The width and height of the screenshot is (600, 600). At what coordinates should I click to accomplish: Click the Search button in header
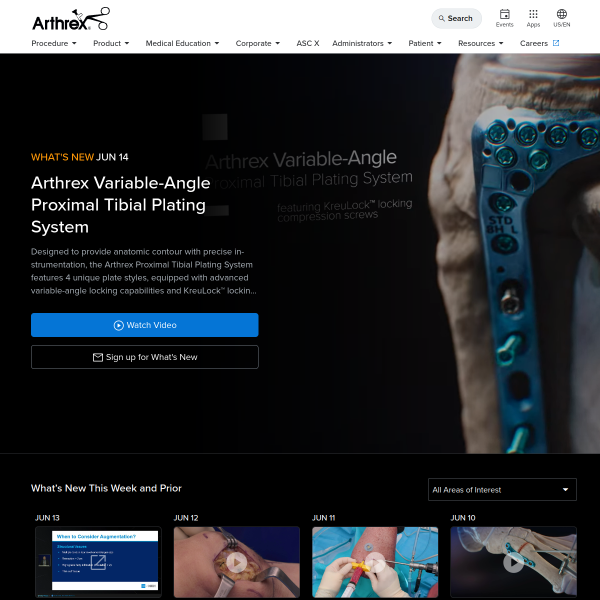coord(456,18)
